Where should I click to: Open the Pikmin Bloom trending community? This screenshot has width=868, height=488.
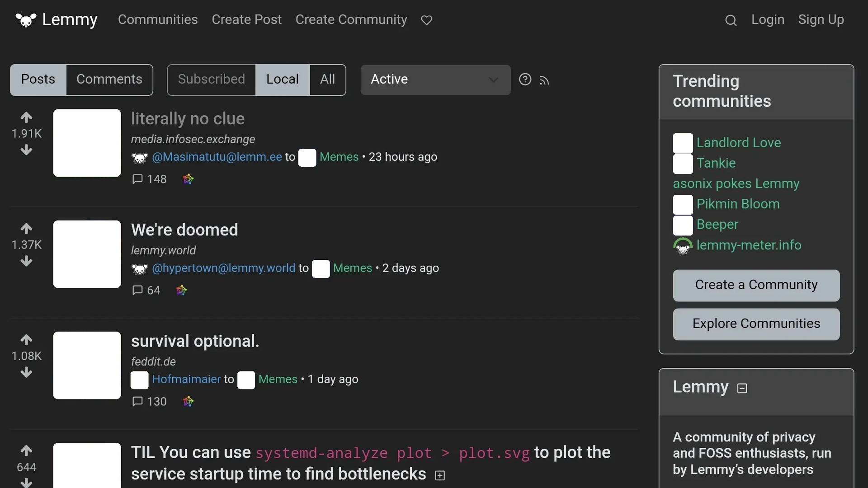(738, 204)
